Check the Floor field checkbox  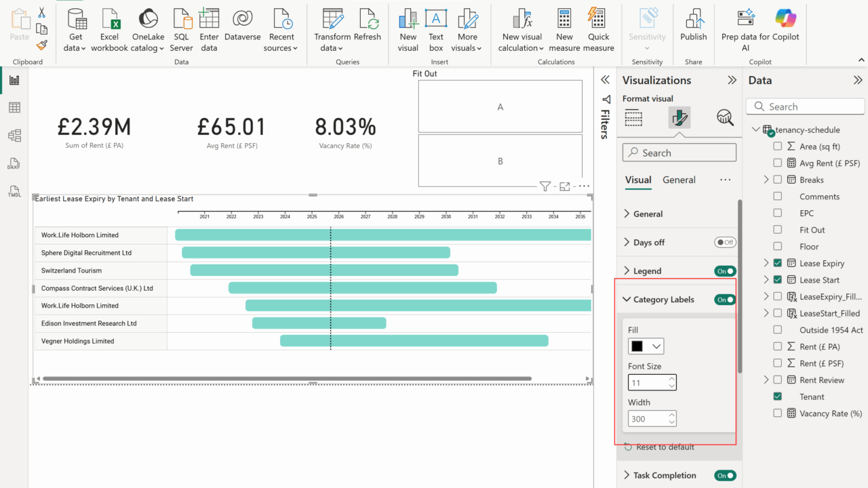pos(777,247)
